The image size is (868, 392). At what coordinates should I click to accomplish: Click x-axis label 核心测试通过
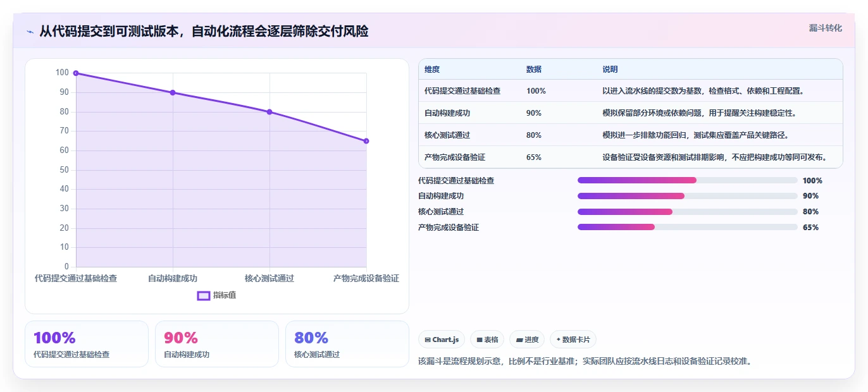tap(270, 278)
